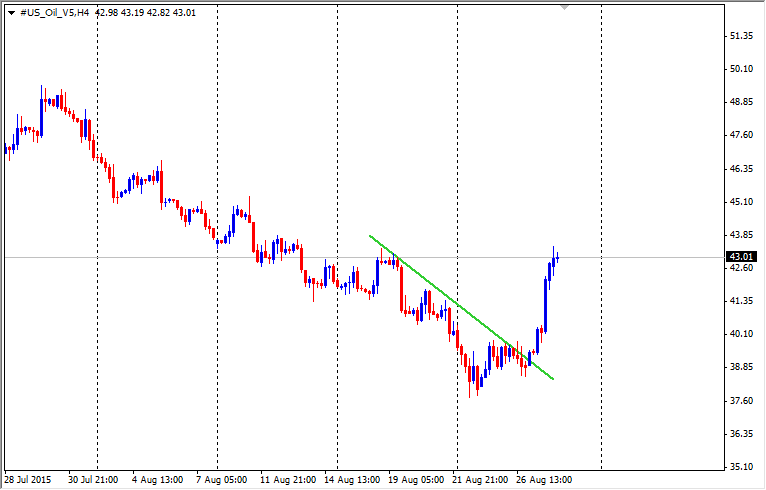Click the 21 Aug 21:00 time label
The width and height of the screenshot is (766, 490).
[479, 479]
